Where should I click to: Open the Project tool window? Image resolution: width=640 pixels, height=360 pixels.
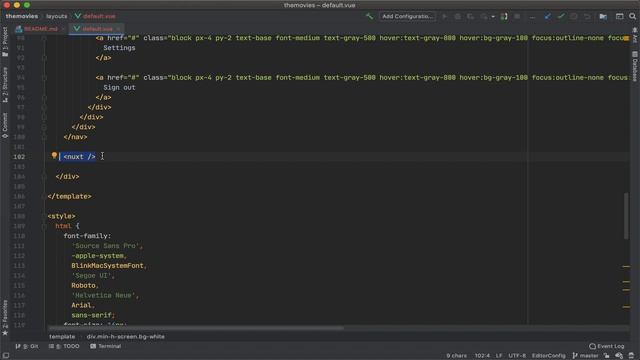(x=5, y=42)
